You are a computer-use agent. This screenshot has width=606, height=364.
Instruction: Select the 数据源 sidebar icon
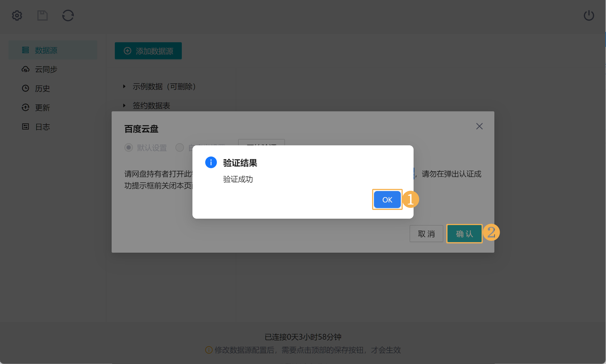[26, 50]
